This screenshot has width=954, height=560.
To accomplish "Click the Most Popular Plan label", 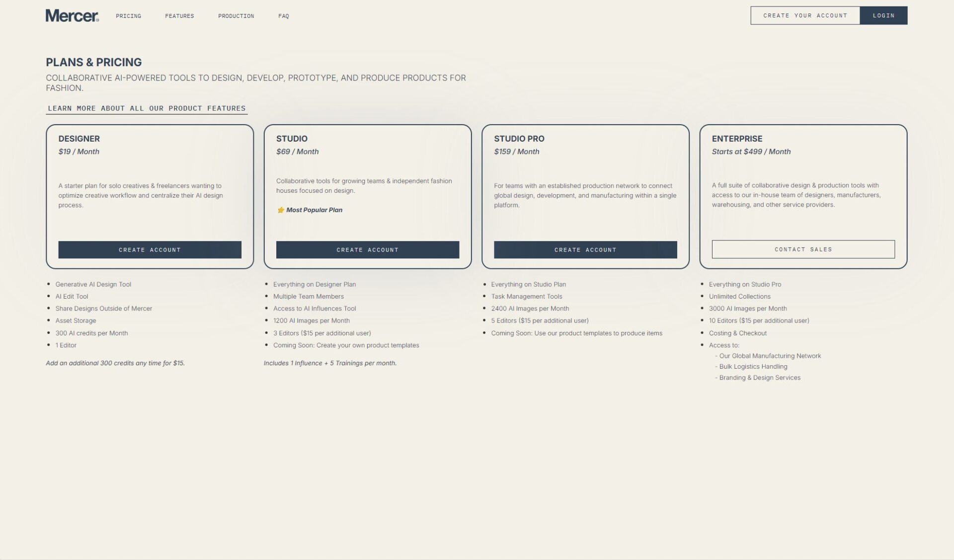I will point(314,210).
